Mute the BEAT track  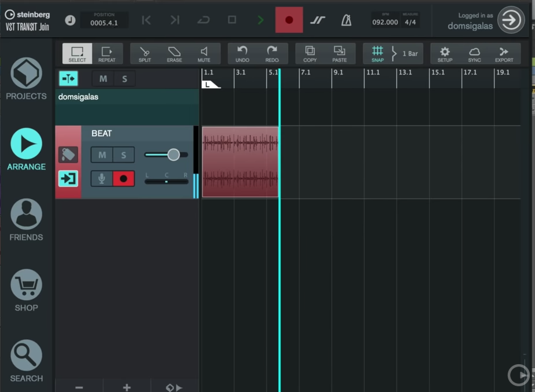(x=102, y=155)
